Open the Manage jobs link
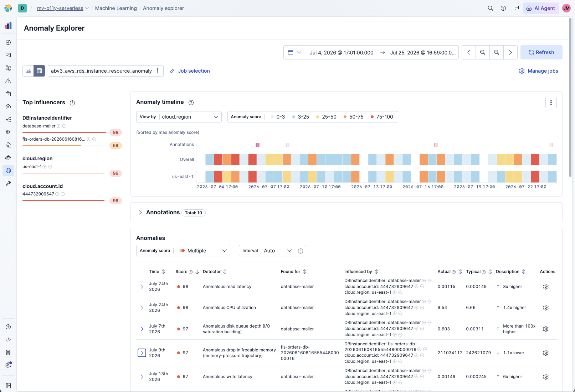Viewport: 575px width, 392px height. [x=539, y=71]
